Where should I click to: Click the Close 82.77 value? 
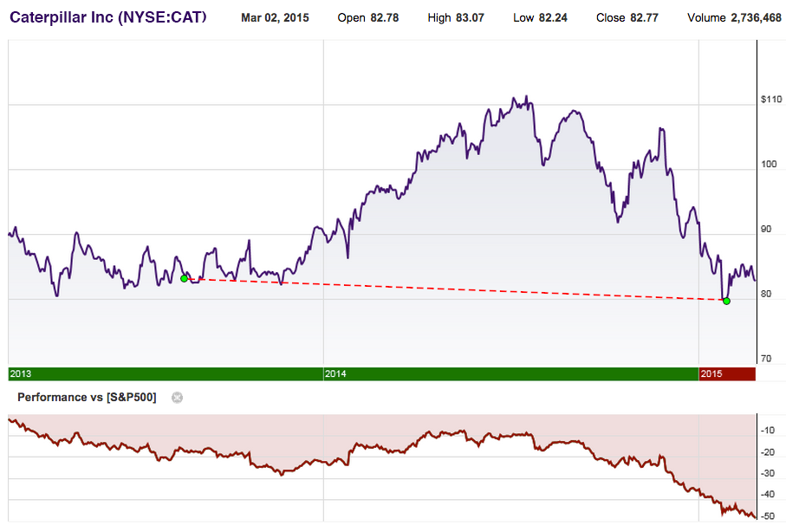[x=627, y=17]
